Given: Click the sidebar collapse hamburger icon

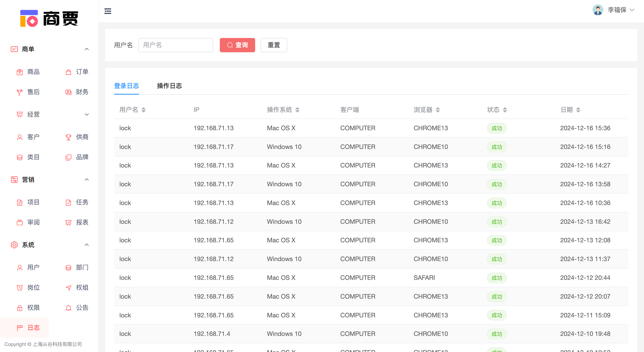Looking at the screenshot, I should click(108, 11).
